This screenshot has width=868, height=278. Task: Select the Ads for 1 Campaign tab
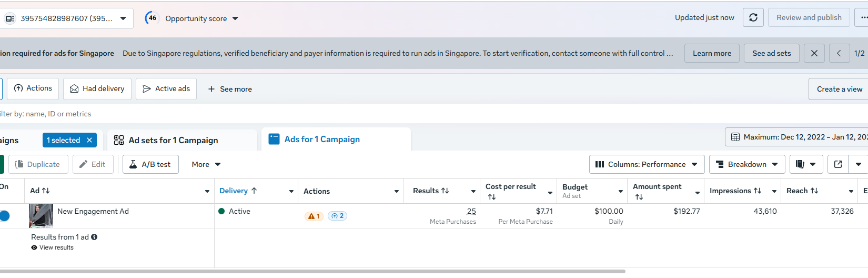click(x=322, y=140)
